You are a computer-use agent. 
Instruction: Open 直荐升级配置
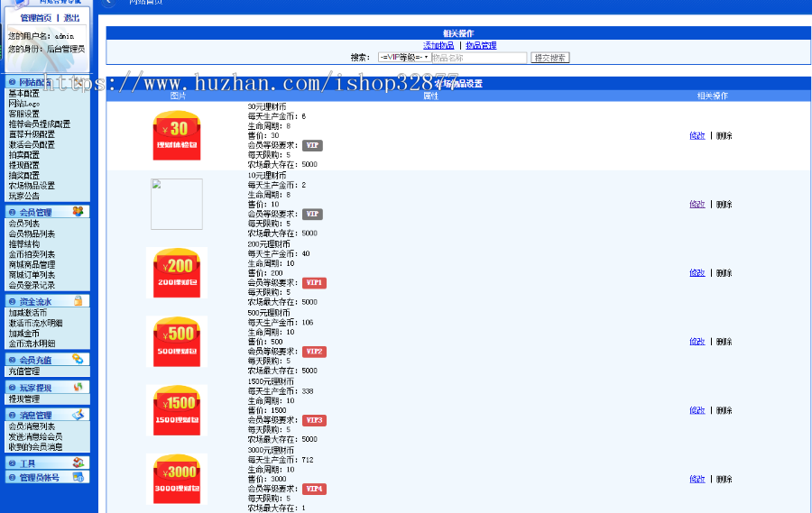[32, 134]
